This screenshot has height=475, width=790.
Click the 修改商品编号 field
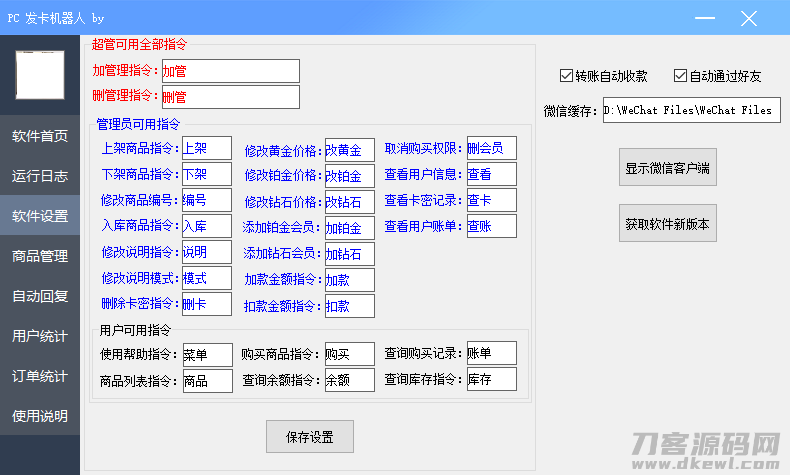207,200
